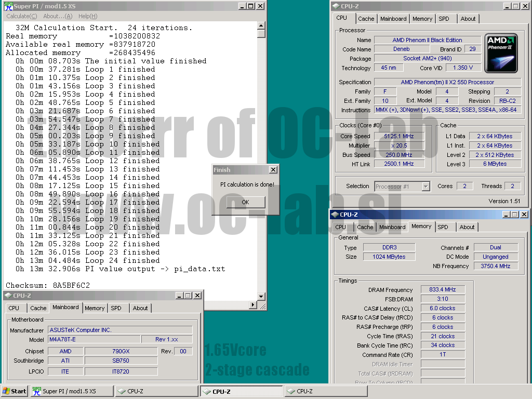Click the mainboard model field M4A78T-E
The image size is (532, 399).
tap(94, 339)
